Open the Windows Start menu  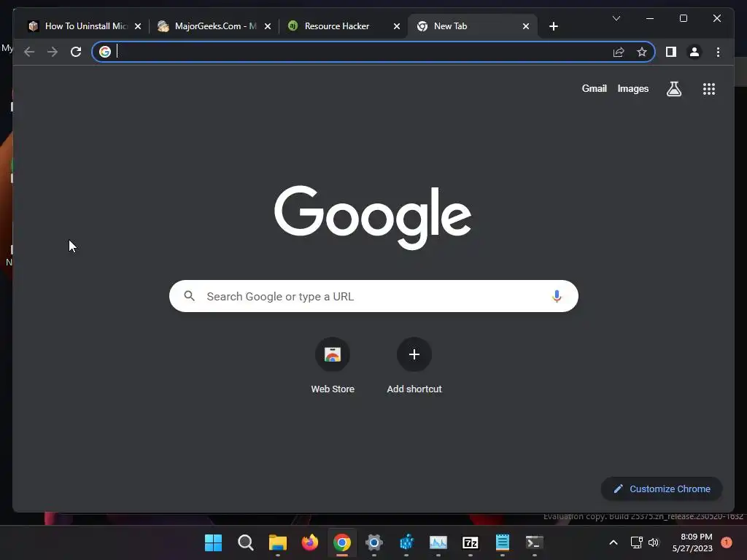point(213,542)
